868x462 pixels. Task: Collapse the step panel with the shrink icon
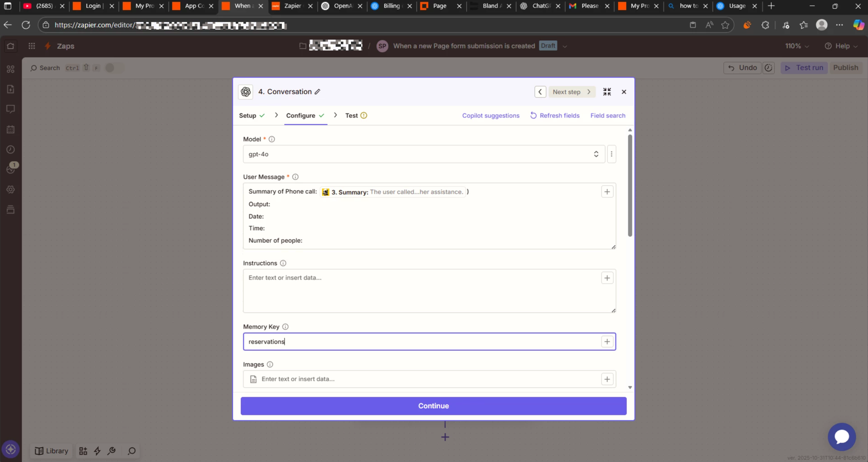607,92
